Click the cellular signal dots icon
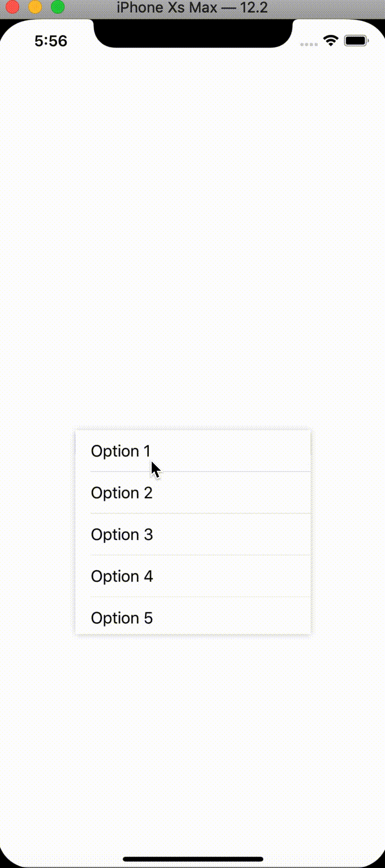 (309, 42)
